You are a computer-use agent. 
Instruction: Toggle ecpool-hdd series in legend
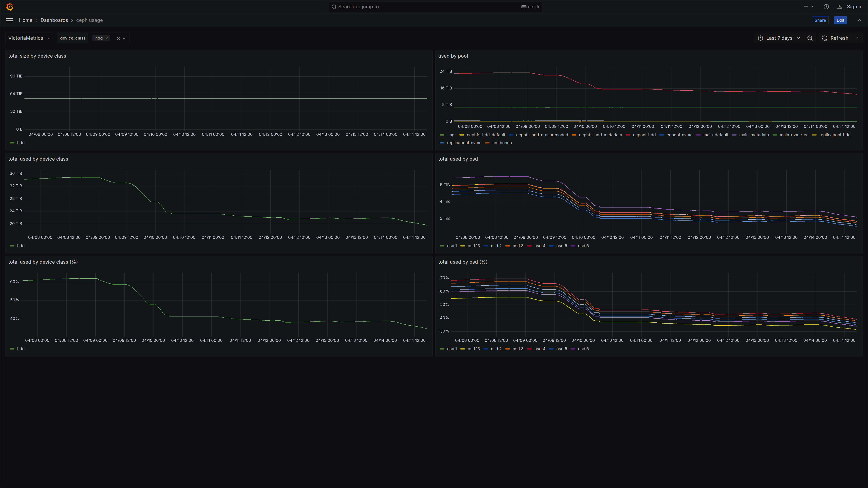tap(644, 135)
